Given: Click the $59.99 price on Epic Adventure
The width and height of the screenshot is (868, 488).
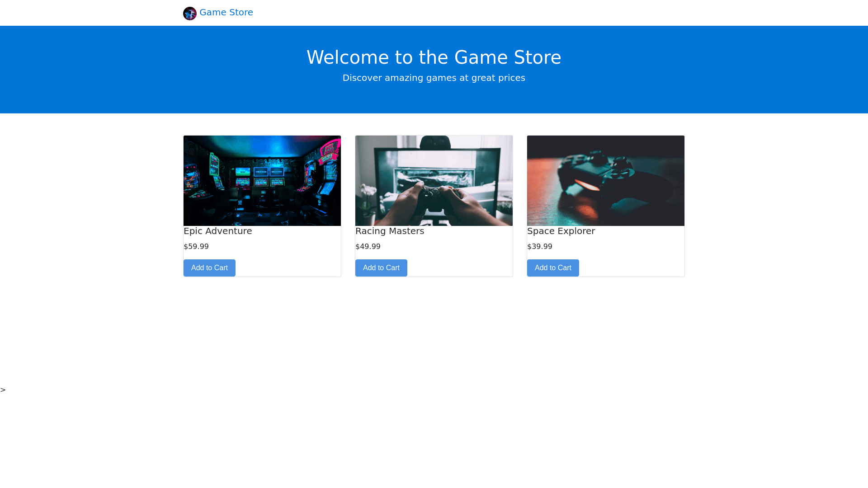Looking at the screenshot, I should pyautogui.click(x=196, y=246).
